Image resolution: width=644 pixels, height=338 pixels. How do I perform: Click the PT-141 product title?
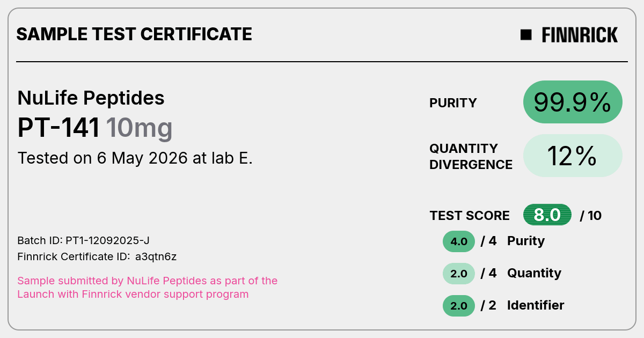tap(59, 128)
